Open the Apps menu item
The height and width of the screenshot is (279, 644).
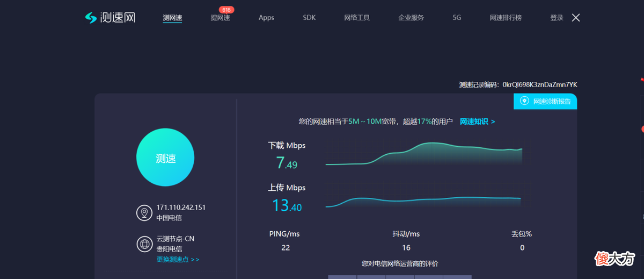(x=266, y=18)
